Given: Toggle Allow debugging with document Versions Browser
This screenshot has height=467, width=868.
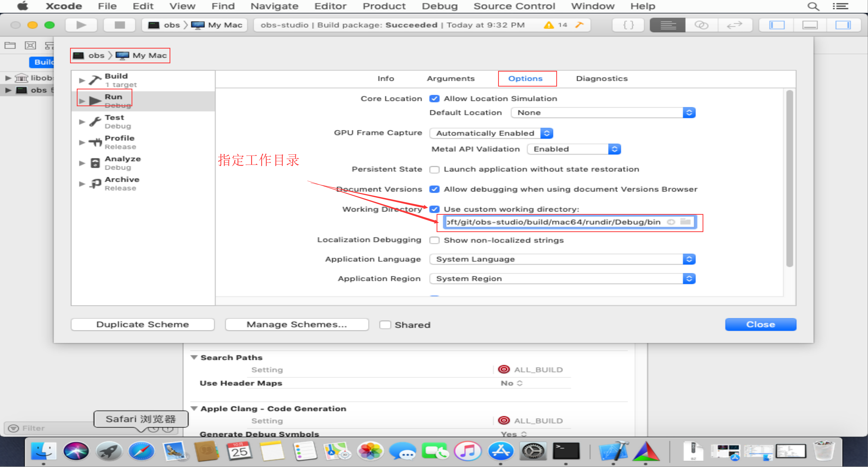Looking at the screenshot, I should pyautogui.click(x=434, y=189).
